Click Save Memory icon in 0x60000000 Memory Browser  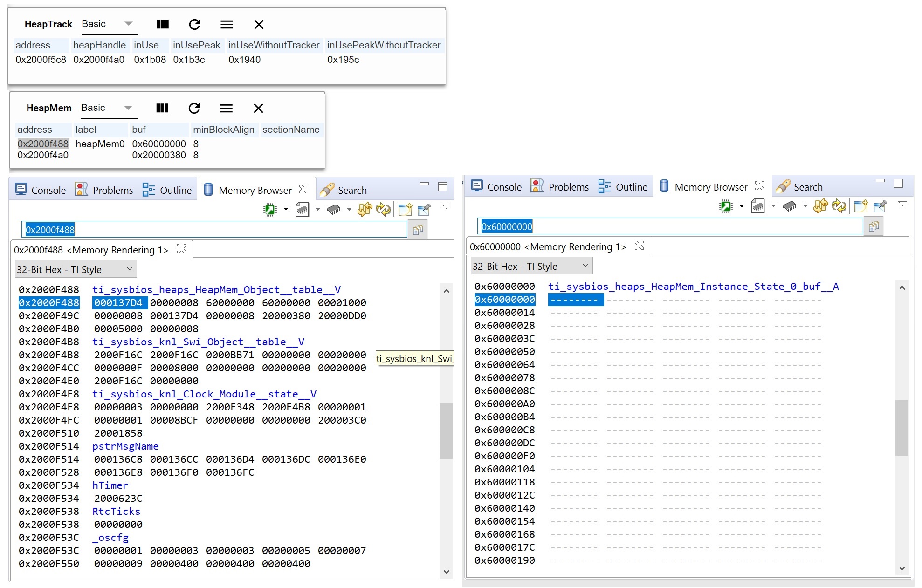pos(758,206)
